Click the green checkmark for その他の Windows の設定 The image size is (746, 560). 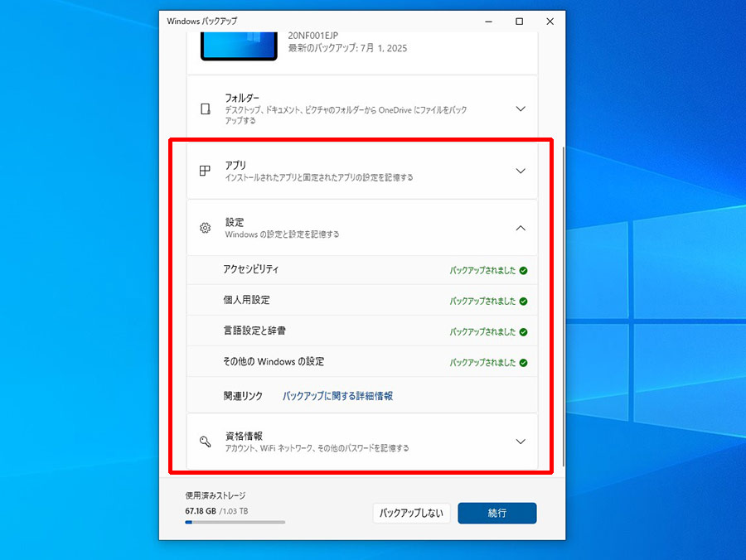point(523,363)
